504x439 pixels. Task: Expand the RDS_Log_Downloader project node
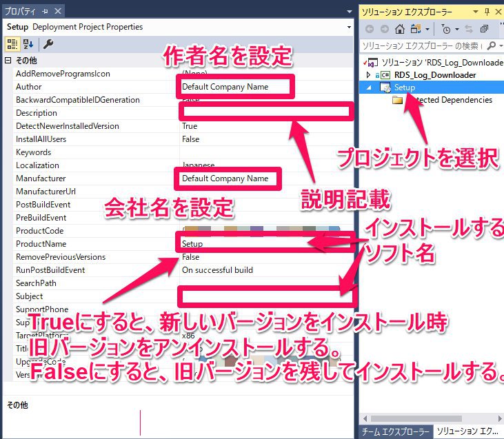point(369,75)
